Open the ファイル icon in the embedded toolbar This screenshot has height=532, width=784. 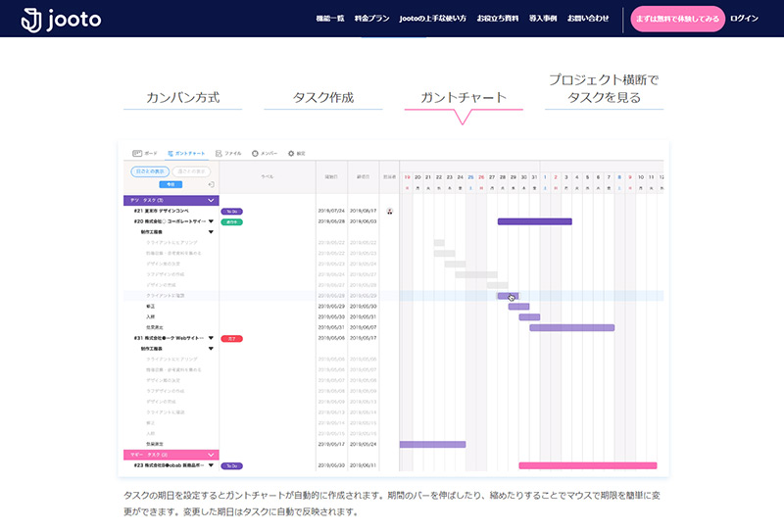click(219, 154)
